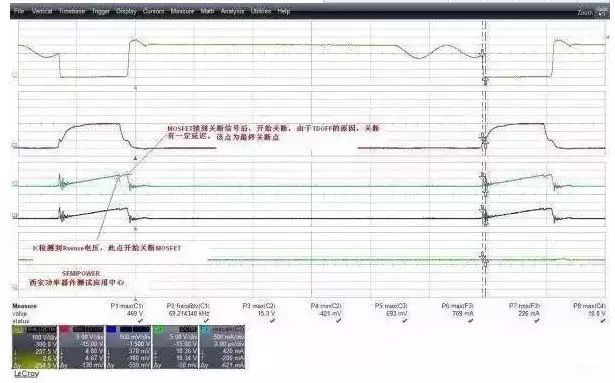Open the Cursors menu

tap(153, 11)
